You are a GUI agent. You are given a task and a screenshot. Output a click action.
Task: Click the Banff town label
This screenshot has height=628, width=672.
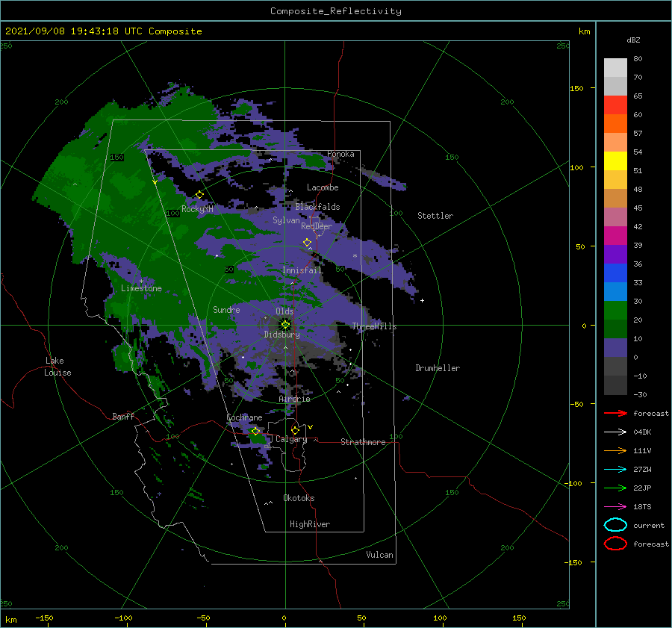(x=123, y=416)
